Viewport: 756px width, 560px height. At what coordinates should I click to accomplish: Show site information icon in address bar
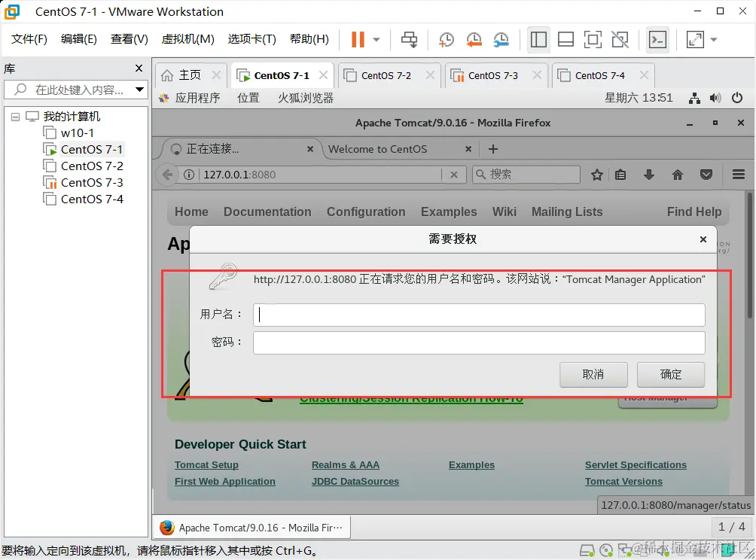click(189, 175)
